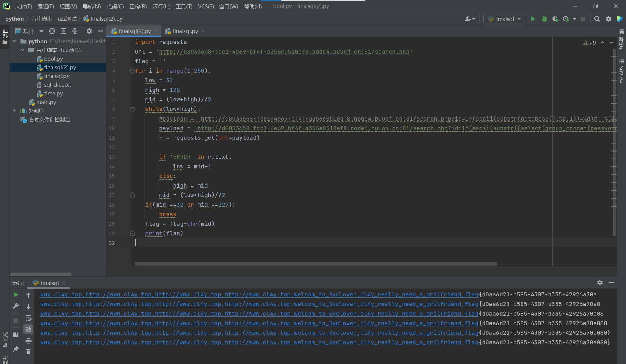626x364 pixels.
Task: Click the warnings indicator showing 29
Action: pyautogui.click(x=589, y=43)
